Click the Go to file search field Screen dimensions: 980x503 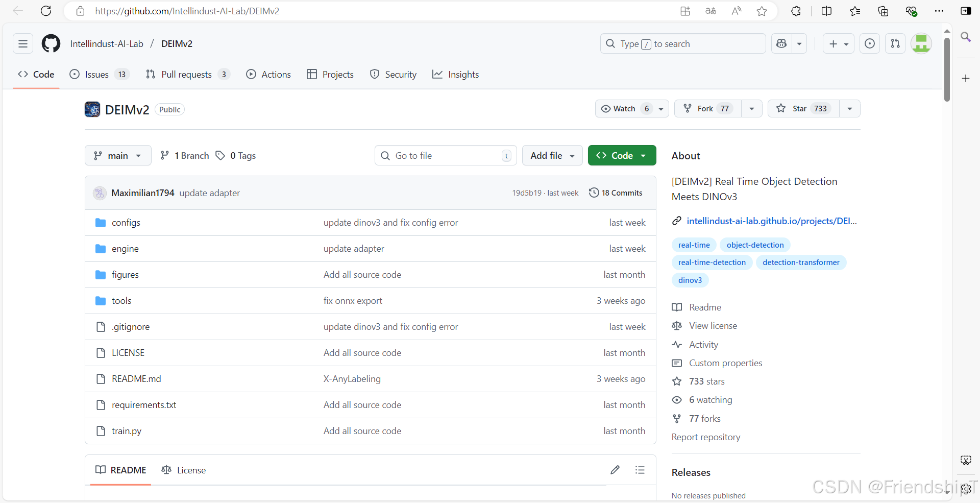coord(446,156)
